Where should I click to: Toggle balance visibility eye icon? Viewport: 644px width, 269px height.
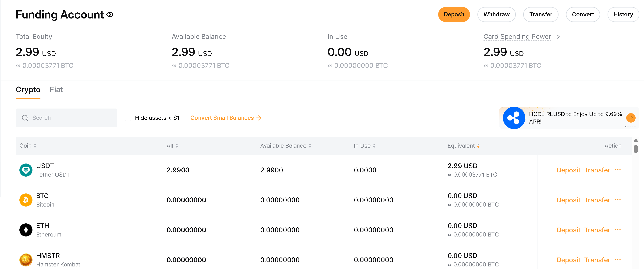110,15
